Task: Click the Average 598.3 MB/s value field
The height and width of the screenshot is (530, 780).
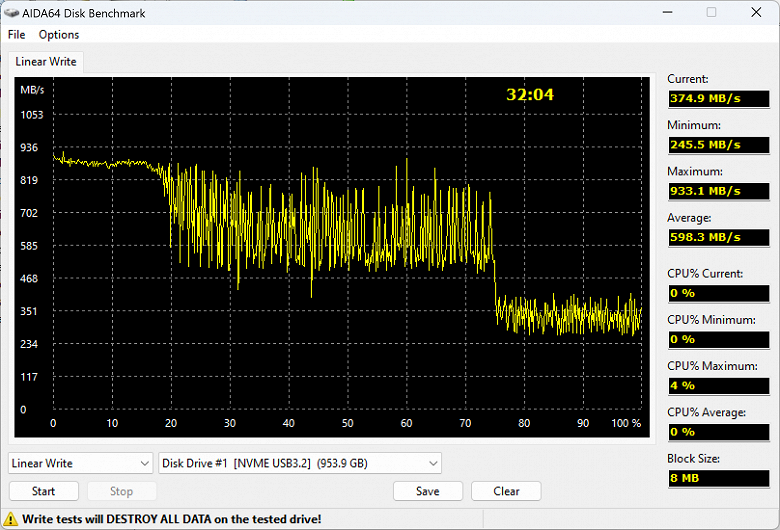Action: point(719,237)
